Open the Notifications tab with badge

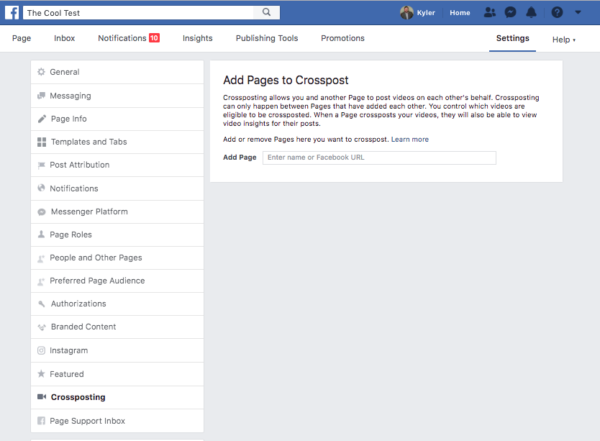click(129, 38)
